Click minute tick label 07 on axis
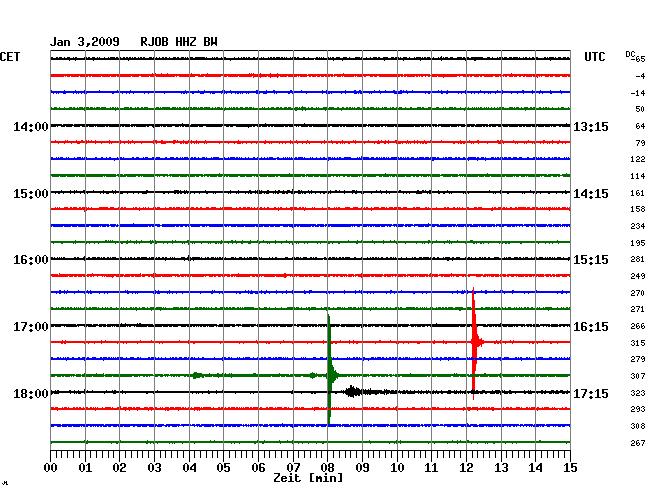The height and width of the screenshot is (494, 650). pyautogui.click(x=293, y=468)
